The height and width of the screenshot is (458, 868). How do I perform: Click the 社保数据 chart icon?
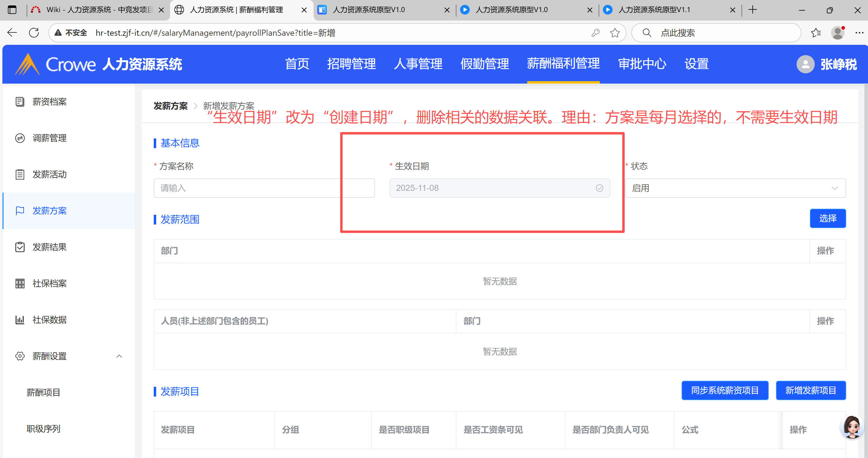(x=20, y=320)
